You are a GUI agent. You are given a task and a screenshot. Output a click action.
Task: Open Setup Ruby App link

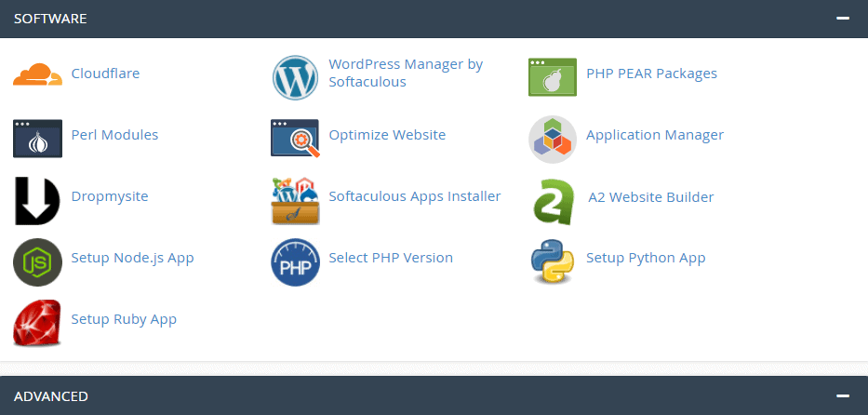point(124,319)
